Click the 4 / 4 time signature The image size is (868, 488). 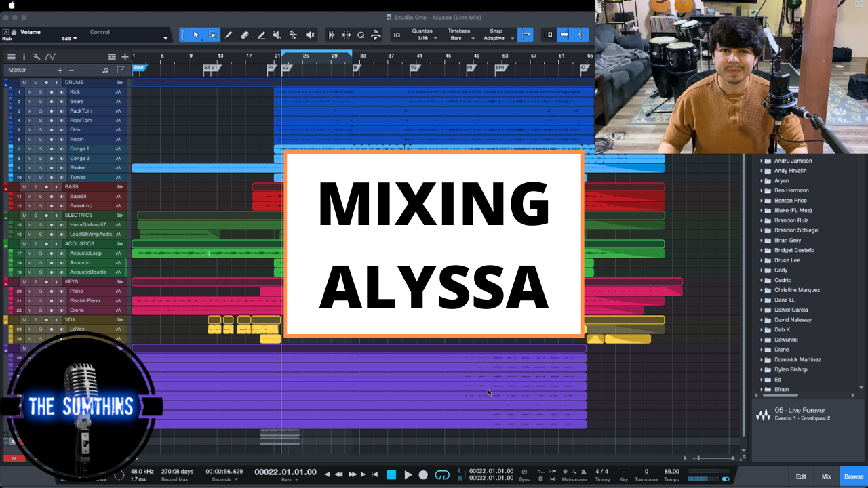601,471
